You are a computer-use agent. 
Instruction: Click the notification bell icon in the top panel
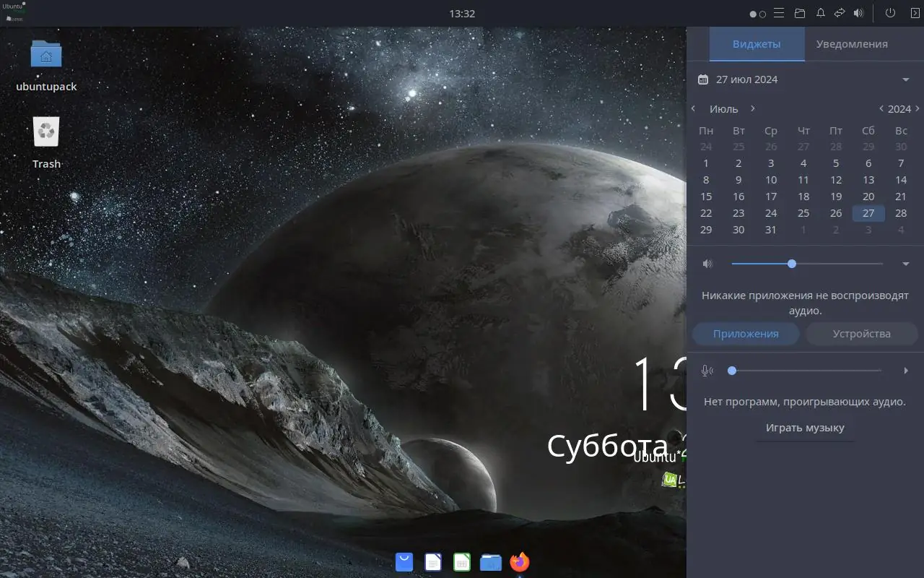coord(821,13)
